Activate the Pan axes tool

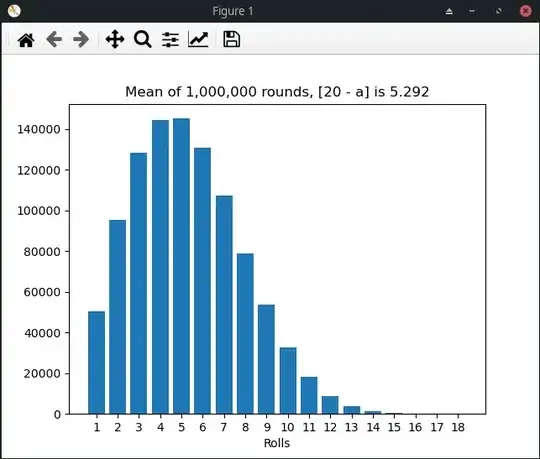click(x=115, y=39)
